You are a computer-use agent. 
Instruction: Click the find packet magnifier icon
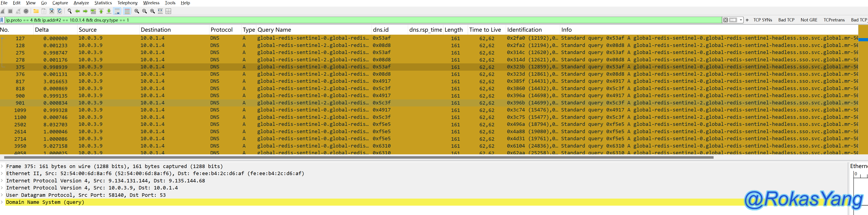point(69,11)
